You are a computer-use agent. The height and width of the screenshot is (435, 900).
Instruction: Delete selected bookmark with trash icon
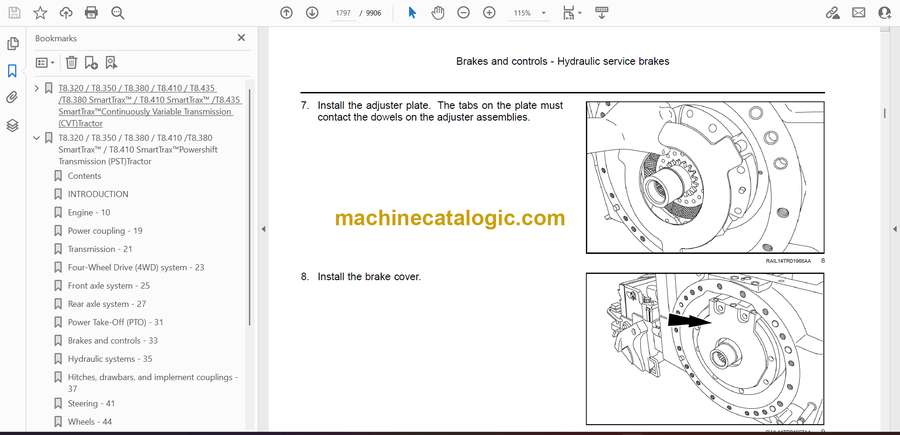[x=71, y=62]
